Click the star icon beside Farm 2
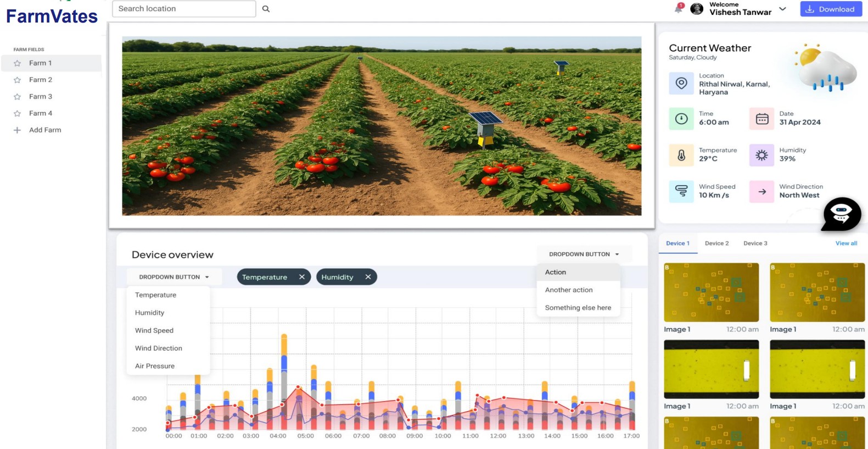Image resolution: width=868 pixels, height=449 pixels. (x=17, y=80)
